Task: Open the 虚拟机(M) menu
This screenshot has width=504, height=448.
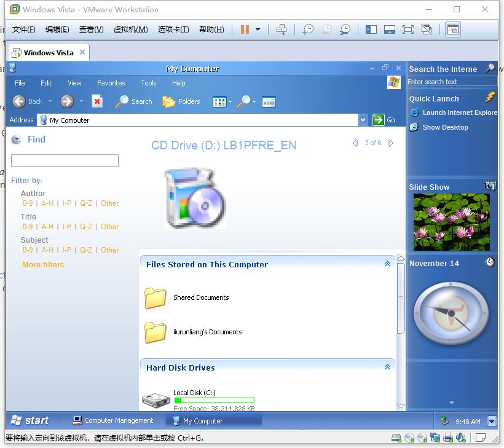Action: [130, 29]
